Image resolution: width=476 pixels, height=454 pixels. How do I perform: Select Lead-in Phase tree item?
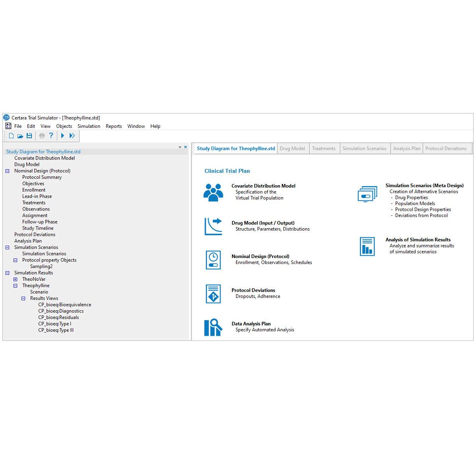[37, 196]
